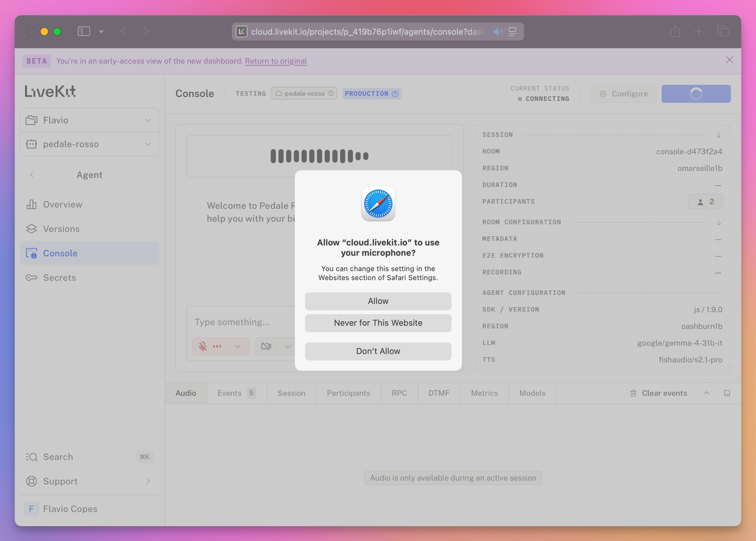Click help icon next to pedale-rosso
The width and height of the screenshot is (756, 541).
click(x=331, y=93)
